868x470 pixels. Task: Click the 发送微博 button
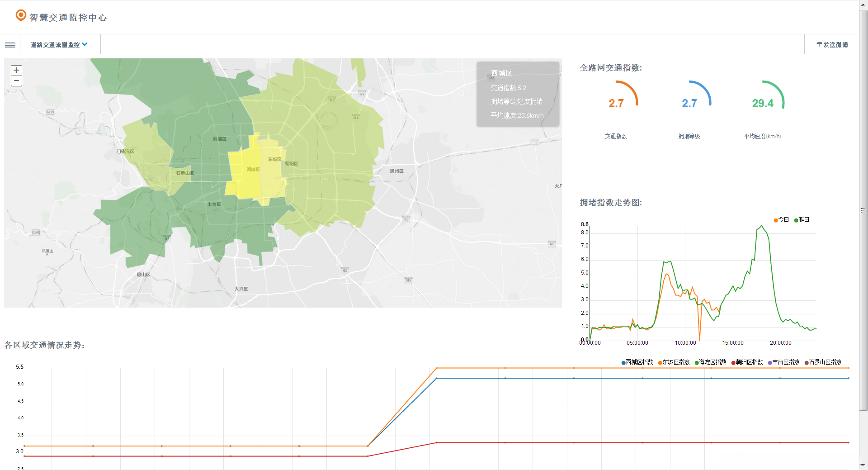pos(832,45)
